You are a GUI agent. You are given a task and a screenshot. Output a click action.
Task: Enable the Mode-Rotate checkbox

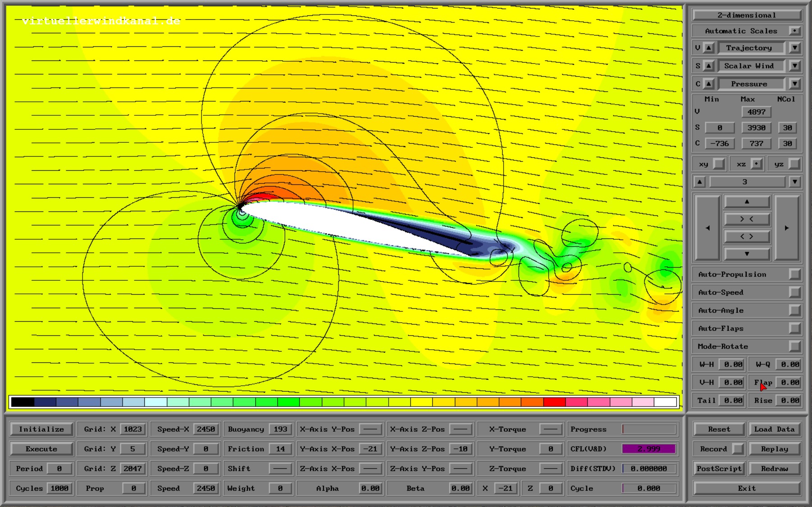pyautogui.click(x=795, y=347)
